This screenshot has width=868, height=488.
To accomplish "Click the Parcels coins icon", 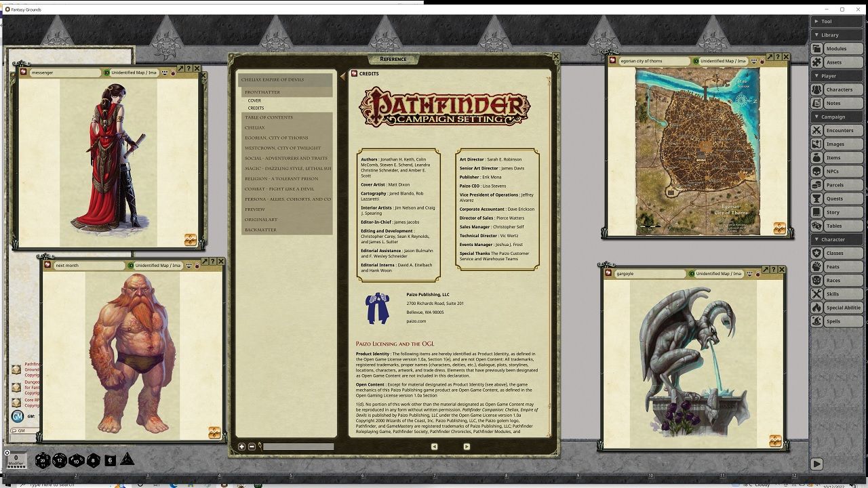I will click(x=817, y=185).
